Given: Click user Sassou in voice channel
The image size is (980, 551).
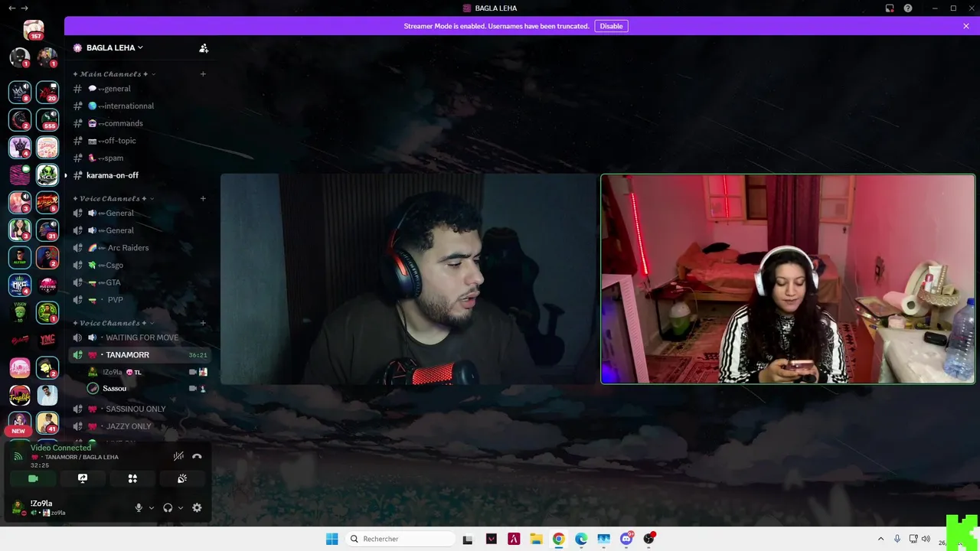Looking at the screenshot, I should click(x=145, y=388).
